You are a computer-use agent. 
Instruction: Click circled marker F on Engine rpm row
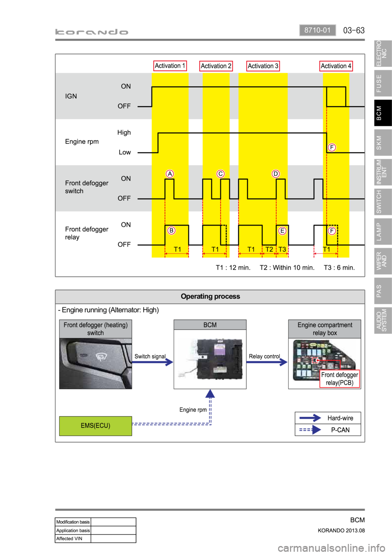click(332, 148)
